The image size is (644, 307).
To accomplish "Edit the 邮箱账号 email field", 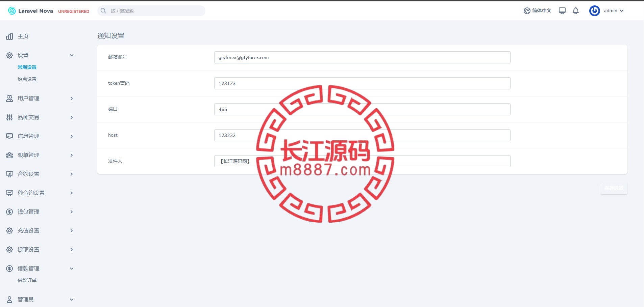I will pyautogui.click(x=362, y=57).
